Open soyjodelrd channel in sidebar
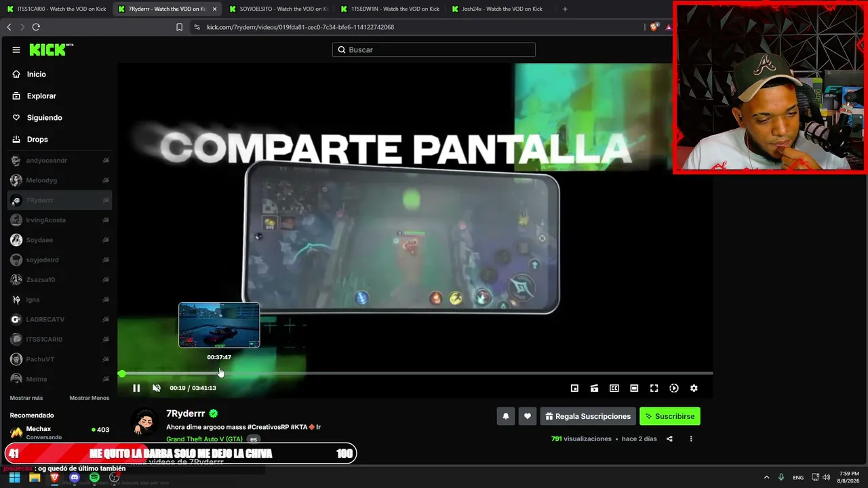Image resolution: width=868 pixels, height=488 pixels. point(60,260)
